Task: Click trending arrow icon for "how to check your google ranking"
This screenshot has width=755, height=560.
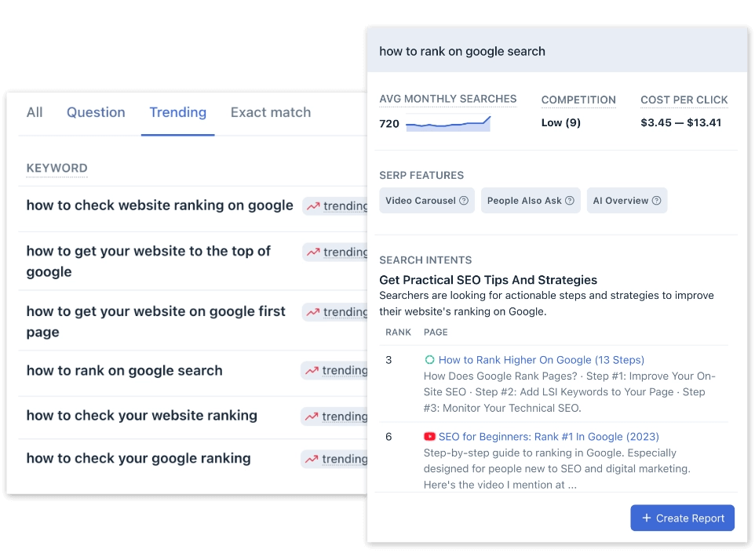Action: (x=312, y=459)
